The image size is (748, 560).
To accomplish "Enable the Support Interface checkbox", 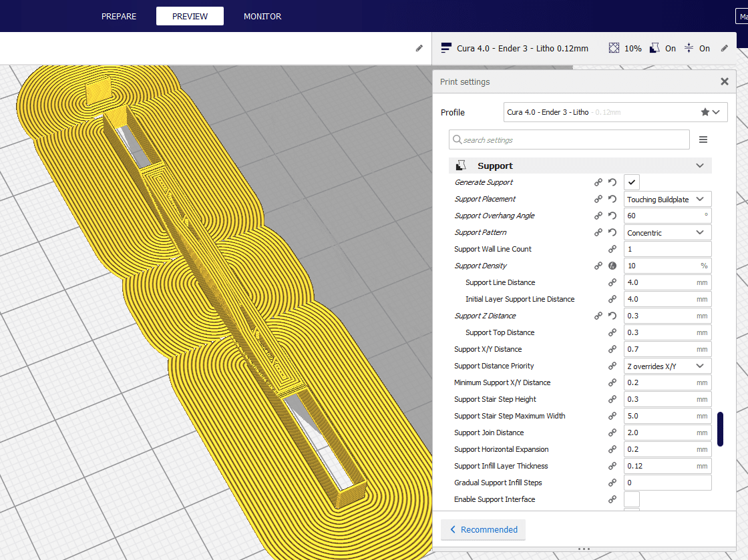I will click(x=632, y=499).
